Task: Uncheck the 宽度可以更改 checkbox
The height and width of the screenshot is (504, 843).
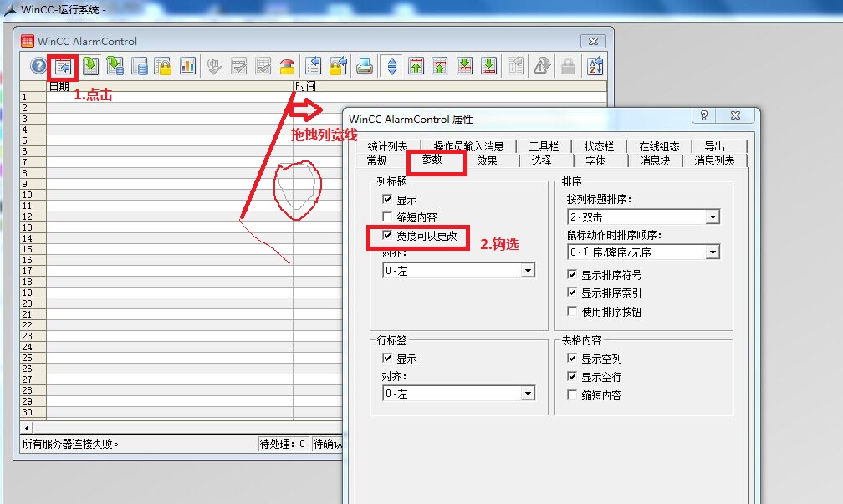Action: (x=388, y=237)
